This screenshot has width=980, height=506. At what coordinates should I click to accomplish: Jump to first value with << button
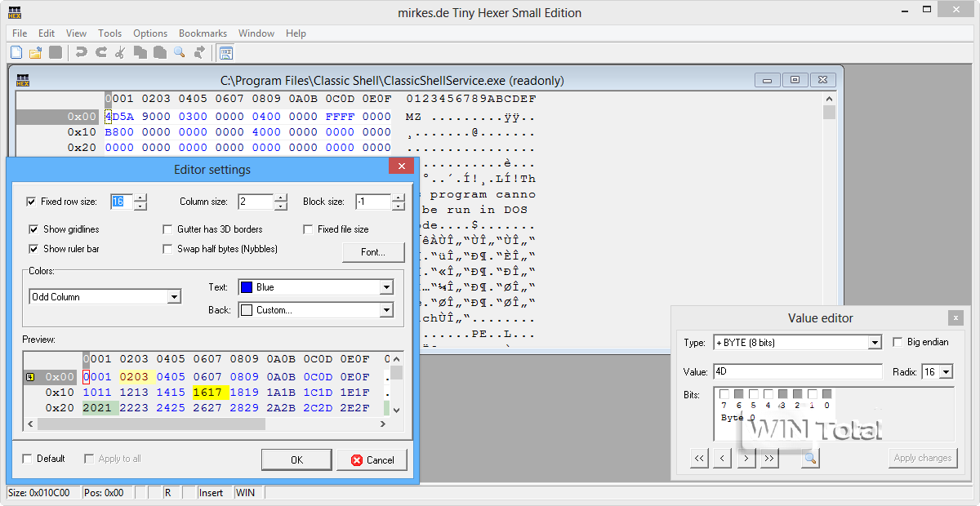point(699,459)
